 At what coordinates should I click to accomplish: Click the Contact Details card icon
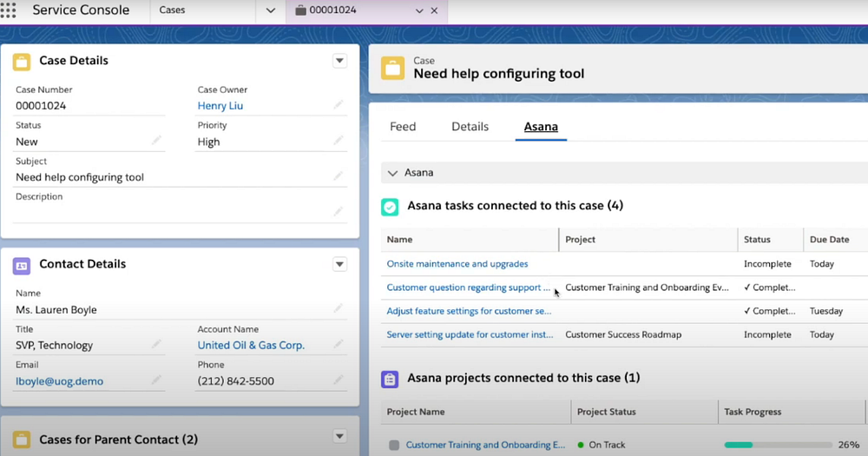coord(22,266)
